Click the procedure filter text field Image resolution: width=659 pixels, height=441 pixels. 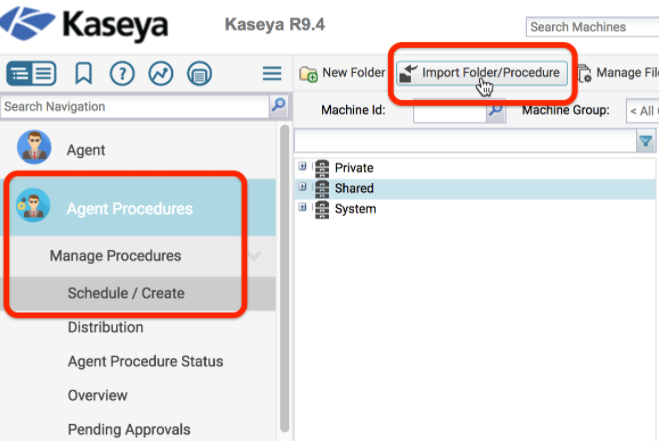click(x=466, y=141)
